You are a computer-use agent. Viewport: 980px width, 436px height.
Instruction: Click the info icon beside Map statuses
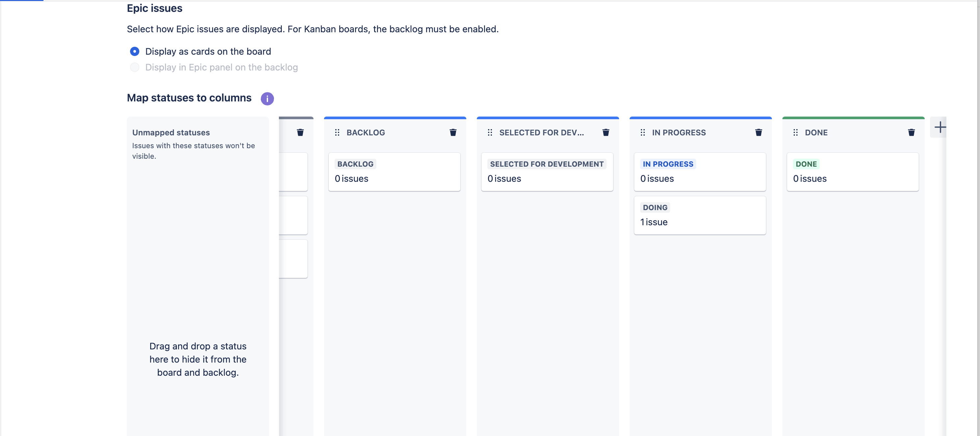click(x=267, y=98)
